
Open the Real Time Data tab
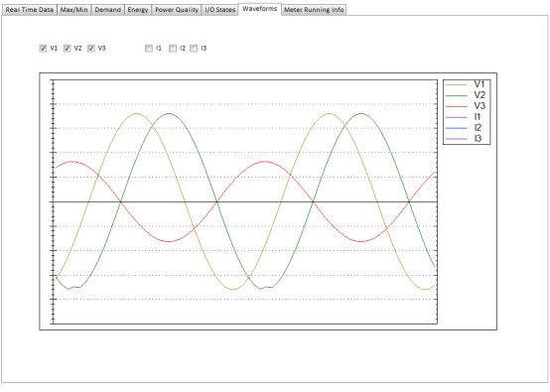30,10
